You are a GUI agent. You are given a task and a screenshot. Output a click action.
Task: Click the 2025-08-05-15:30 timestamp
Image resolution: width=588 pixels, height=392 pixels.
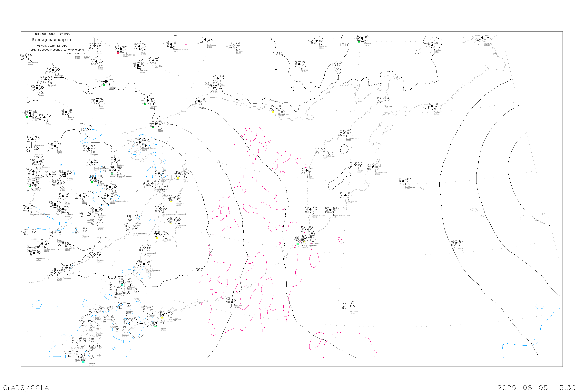click(x=536, y=387)
